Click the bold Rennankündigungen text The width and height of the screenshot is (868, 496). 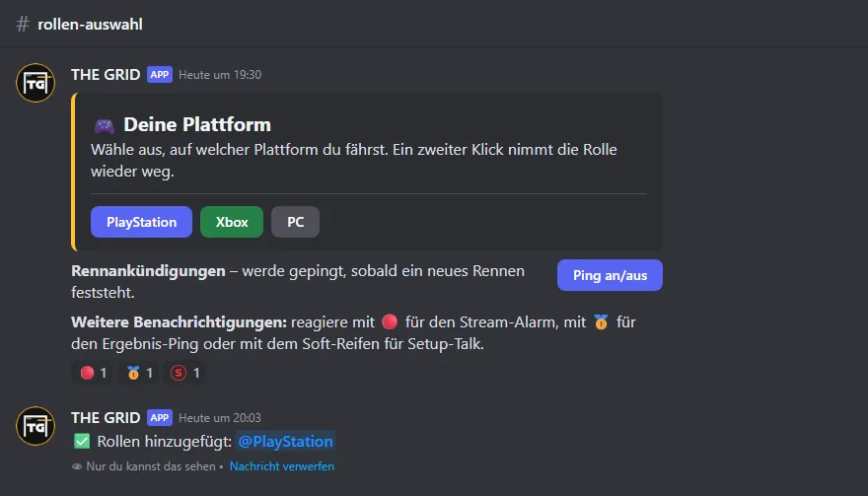[x=148, y=271]
